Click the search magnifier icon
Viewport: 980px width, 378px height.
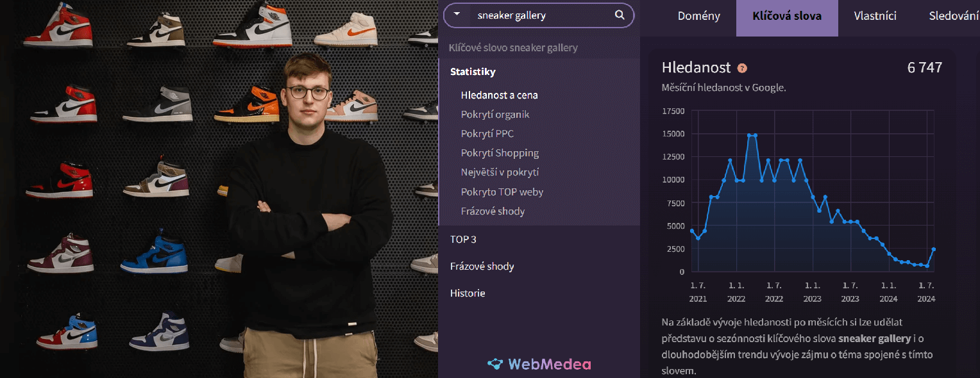tap(620, 15)
